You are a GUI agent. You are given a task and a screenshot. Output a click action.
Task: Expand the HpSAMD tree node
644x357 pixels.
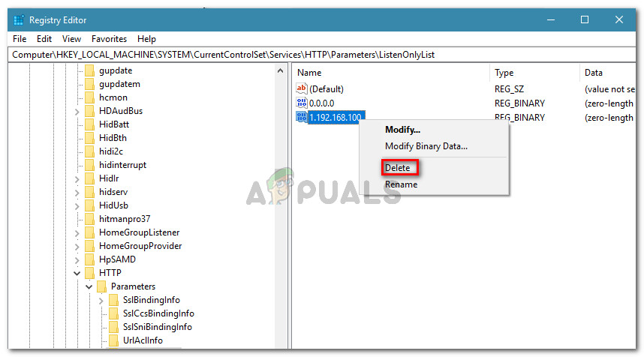[x=77, y=260]
